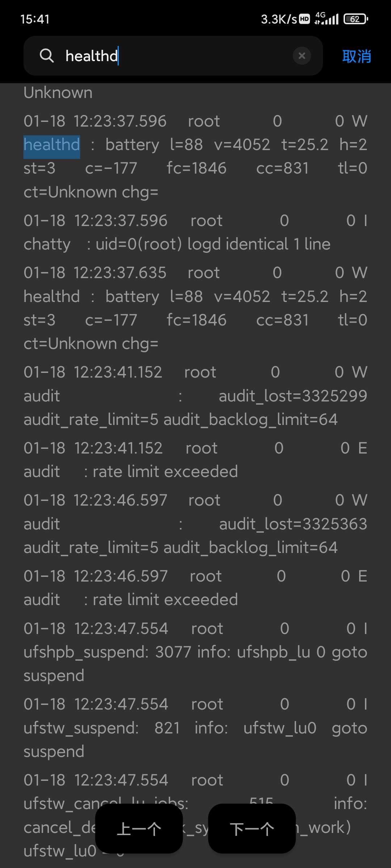Clear the search text with X icon
The image size is (391, 868).
(302, 56)
